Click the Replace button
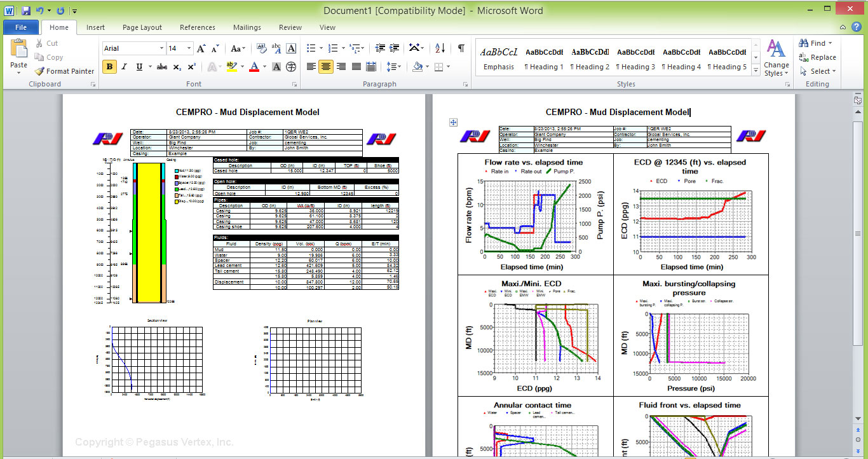This screenshot has height=459, width=868. coord(817,57)
